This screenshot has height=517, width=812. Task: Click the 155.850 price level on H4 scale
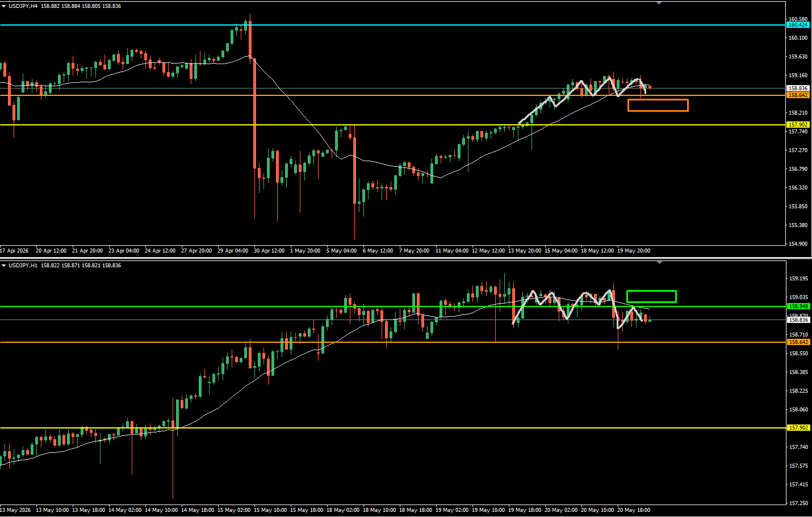(798, 207)
